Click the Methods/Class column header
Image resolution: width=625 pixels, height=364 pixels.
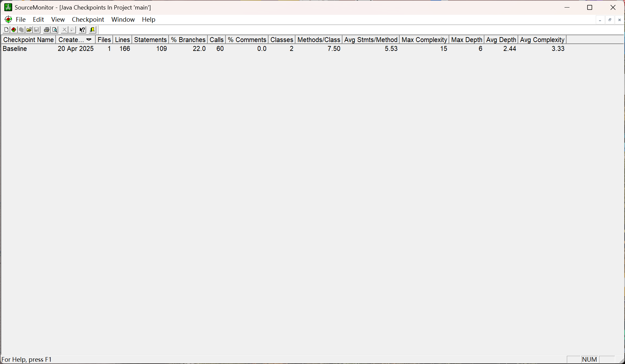tap(319, 40)
